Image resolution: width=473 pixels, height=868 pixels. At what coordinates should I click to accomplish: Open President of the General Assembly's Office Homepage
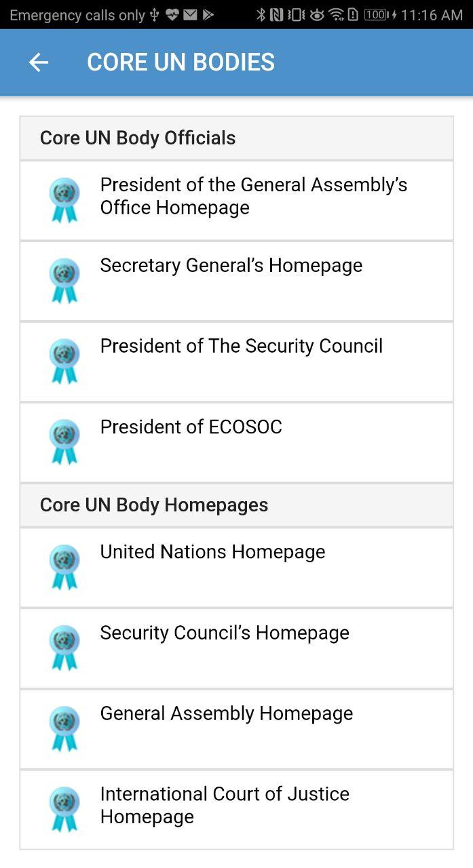click(236, 200)
